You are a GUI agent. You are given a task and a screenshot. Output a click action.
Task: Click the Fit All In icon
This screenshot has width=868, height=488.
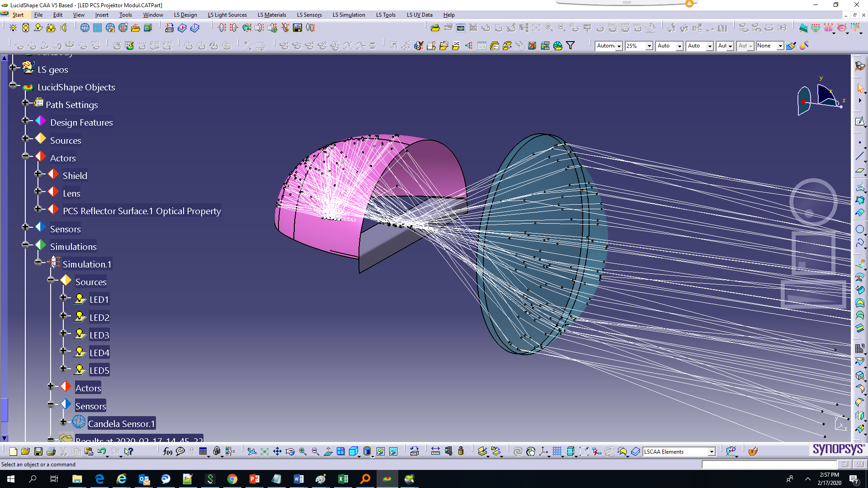coord(264,451)
